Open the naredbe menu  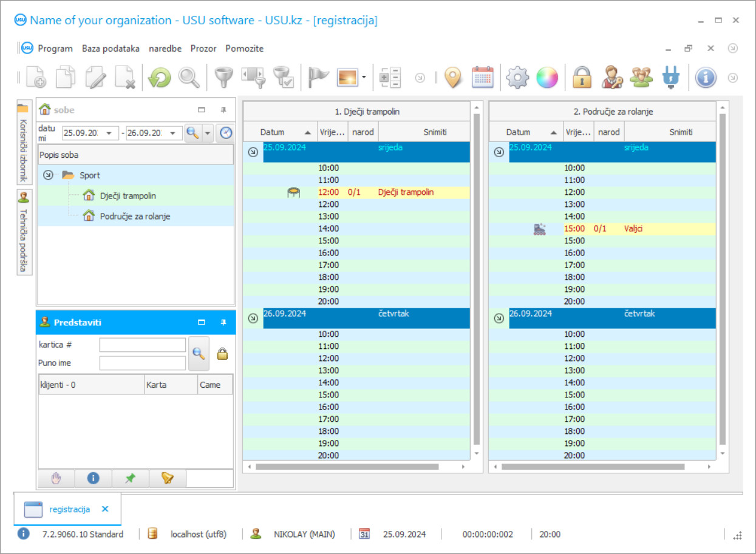tap(165, 49)
